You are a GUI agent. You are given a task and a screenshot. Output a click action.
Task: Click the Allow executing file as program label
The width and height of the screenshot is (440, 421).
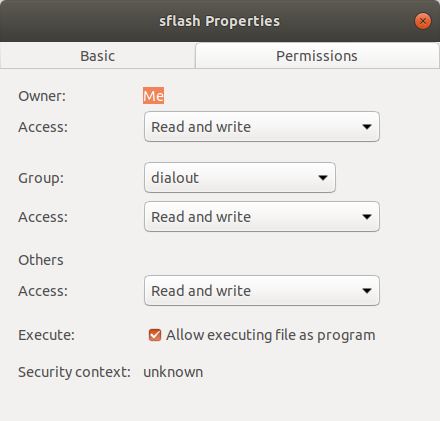point(271,335)
